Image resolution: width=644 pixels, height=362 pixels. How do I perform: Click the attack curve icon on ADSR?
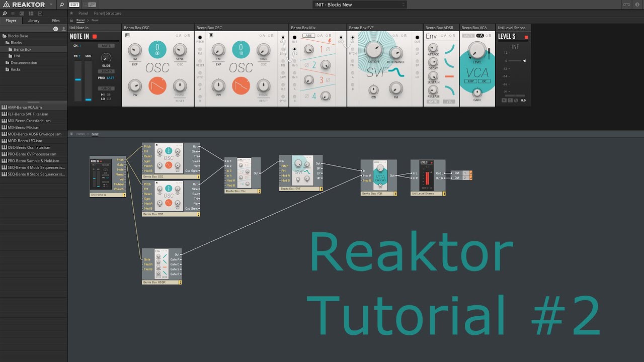click(449, 48)
